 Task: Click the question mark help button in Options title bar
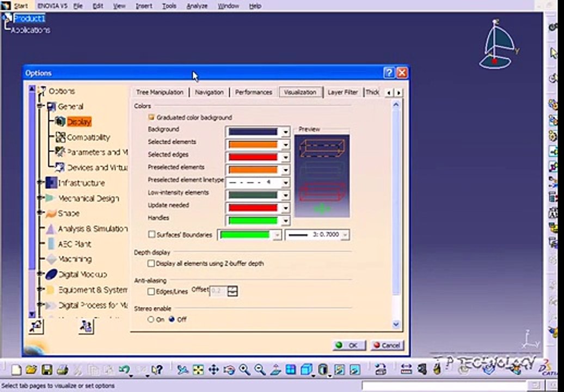pos(389,73)
